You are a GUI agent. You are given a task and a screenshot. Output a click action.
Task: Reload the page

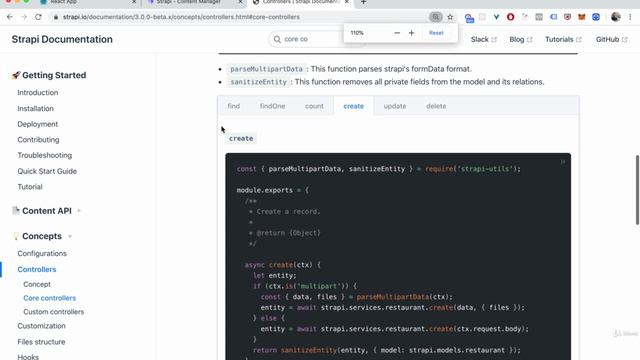point(38,17)
